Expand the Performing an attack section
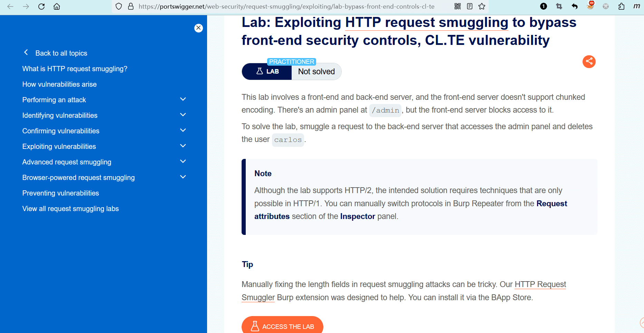The width and height of the screenshot is (644, 333). coord(183,99)
